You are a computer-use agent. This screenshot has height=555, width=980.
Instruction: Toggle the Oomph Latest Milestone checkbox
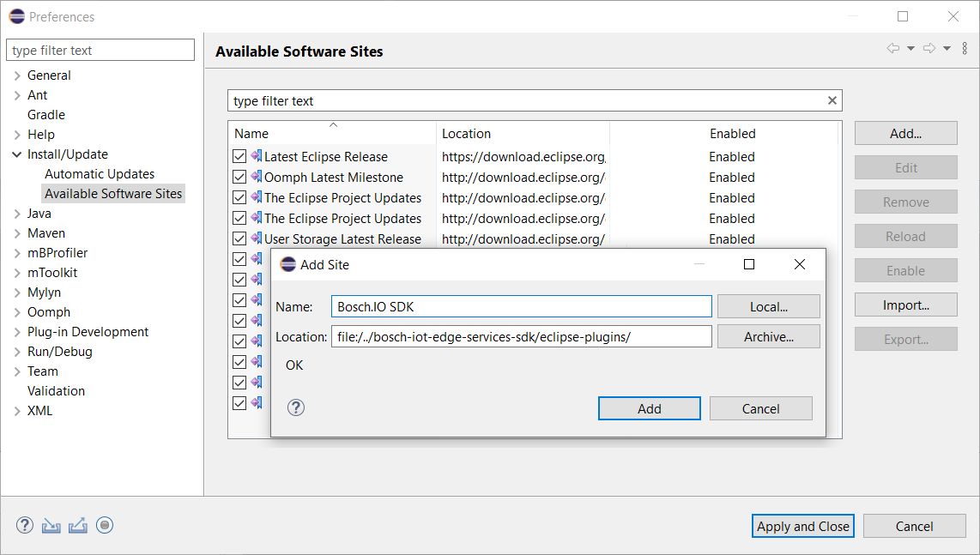tap(239, 178)
